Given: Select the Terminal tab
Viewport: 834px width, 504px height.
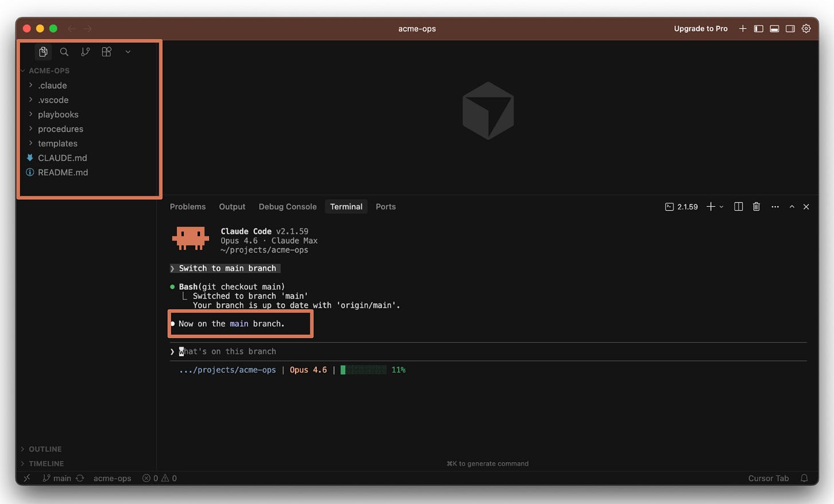Looking at the screenshot, I should click(346, 207).
